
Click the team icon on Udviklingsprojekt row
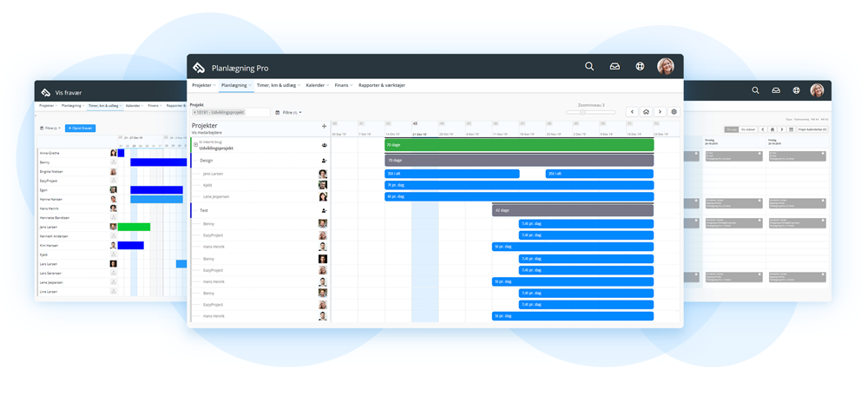[x=324, y=146]
